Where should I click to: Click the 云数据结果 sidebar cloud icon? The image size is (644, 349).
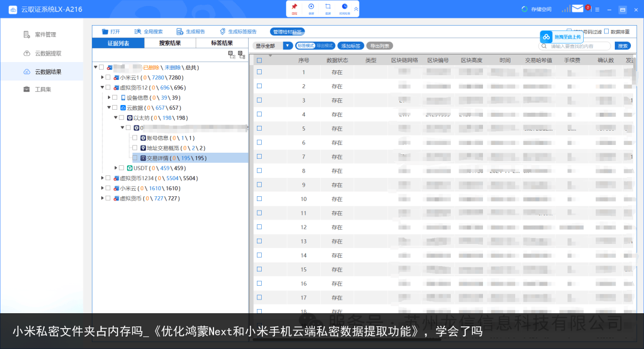coord(27,72)
